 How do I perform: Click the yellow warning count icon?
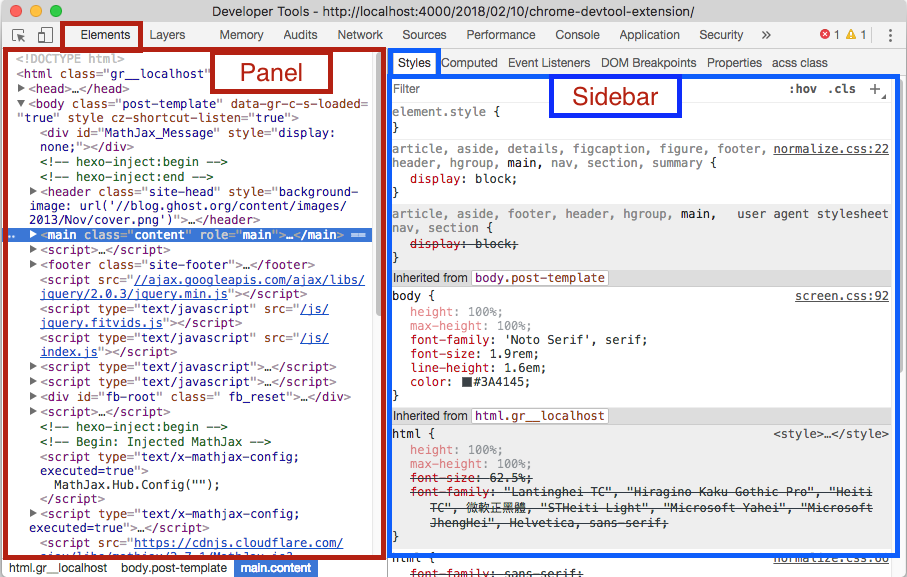click(851, 35)
